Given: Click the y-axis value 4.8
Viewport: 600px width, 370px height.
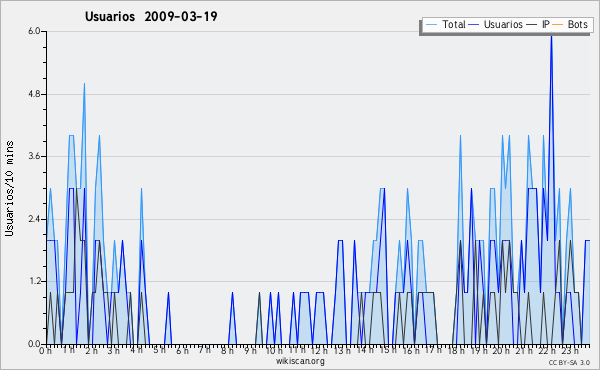Looking at the screenshot, I should (x=34, y=94).
